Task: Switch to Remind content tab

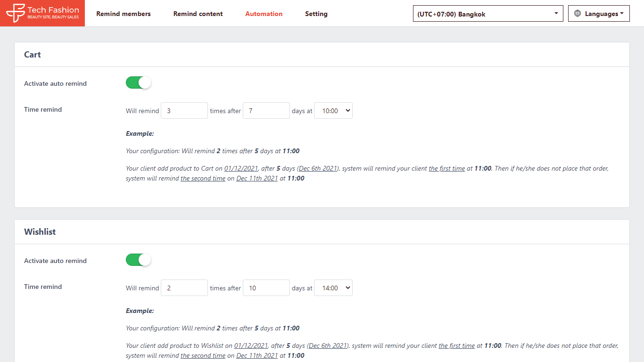Action: [x=198, y=14]
